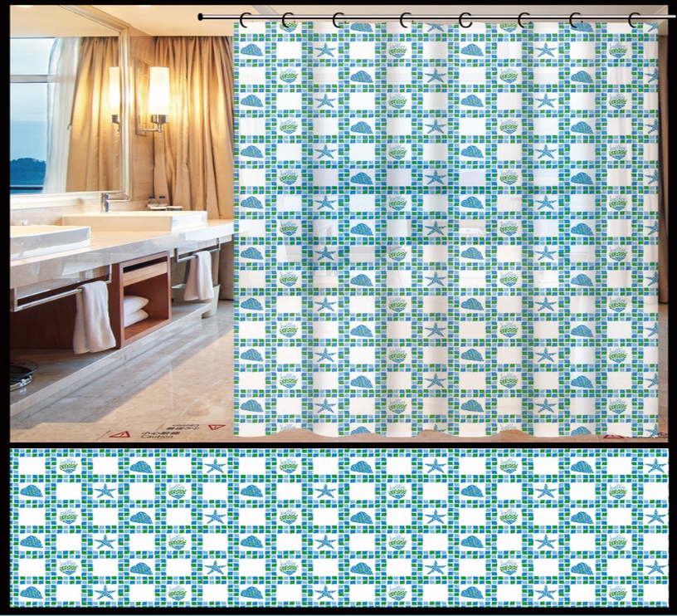Click the marble vanity countertop
Image resolution: width=677 pixels, height=616 pixels.
(x=124, y=245)
